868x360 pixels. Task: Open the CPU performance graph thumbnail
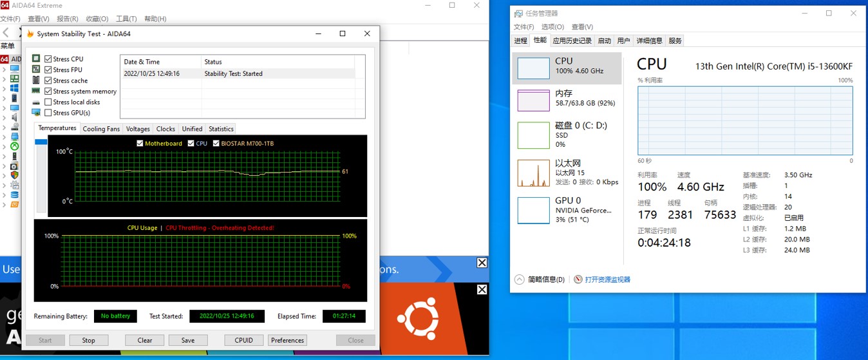tap(533, 68)
